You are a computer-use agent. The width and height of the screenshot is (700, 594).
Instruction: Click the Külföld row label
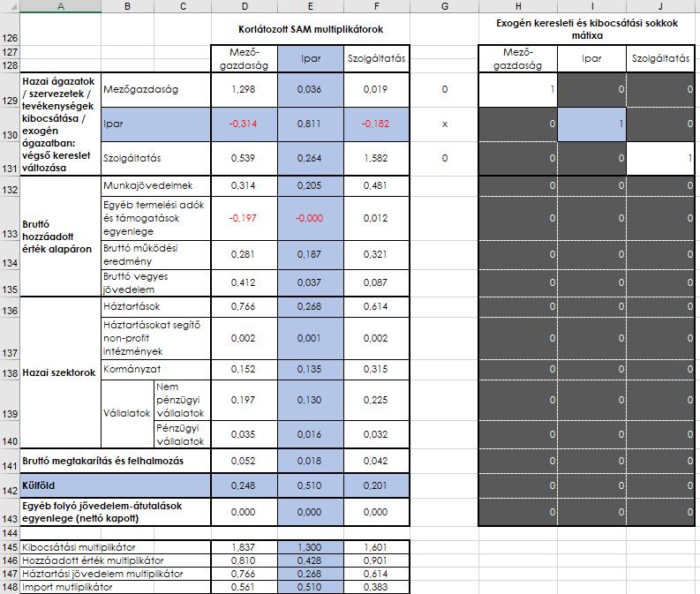click(x=115, y=485)
